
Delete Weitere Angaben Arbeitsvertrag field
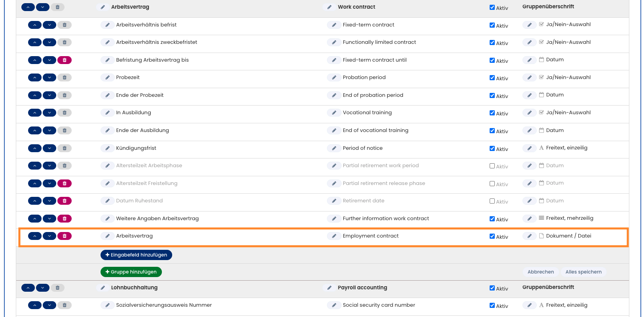click(x=65, y=219)
